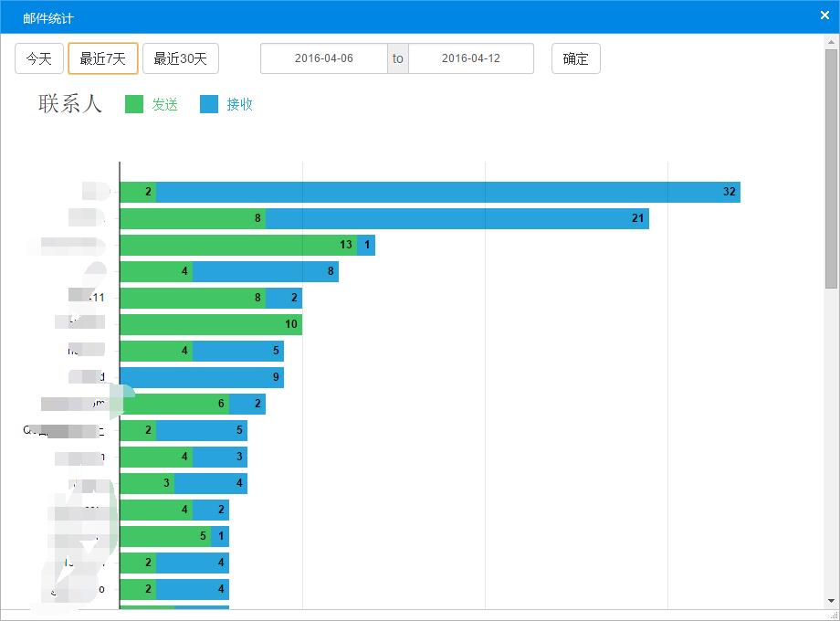
Task: Click the scrollbar down arrow
Action: [831, 601]
